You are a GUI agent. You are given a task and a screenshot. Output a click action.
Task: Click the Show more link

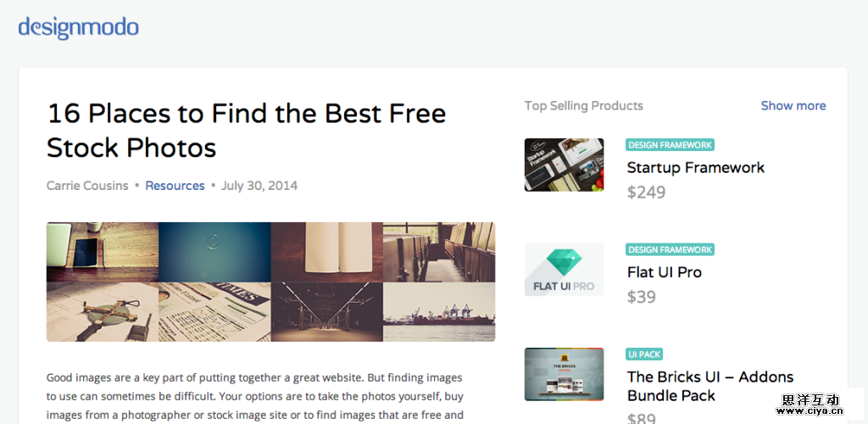pyautogui.click(x=793, y=106)
